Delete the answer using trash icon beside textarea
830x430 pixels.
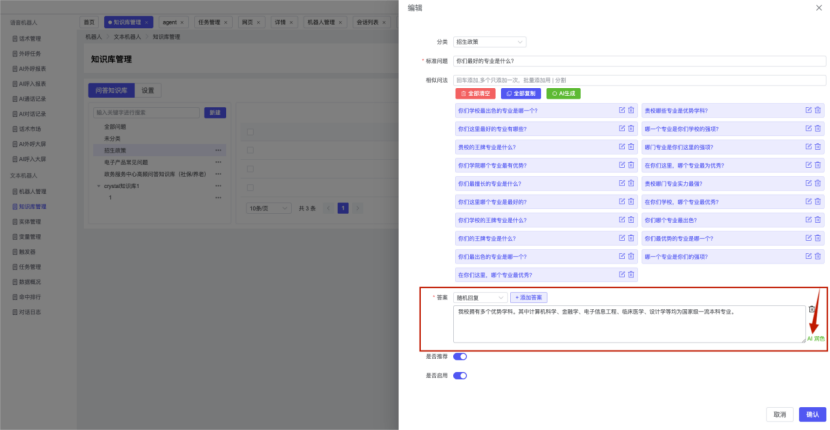(812, 310)
